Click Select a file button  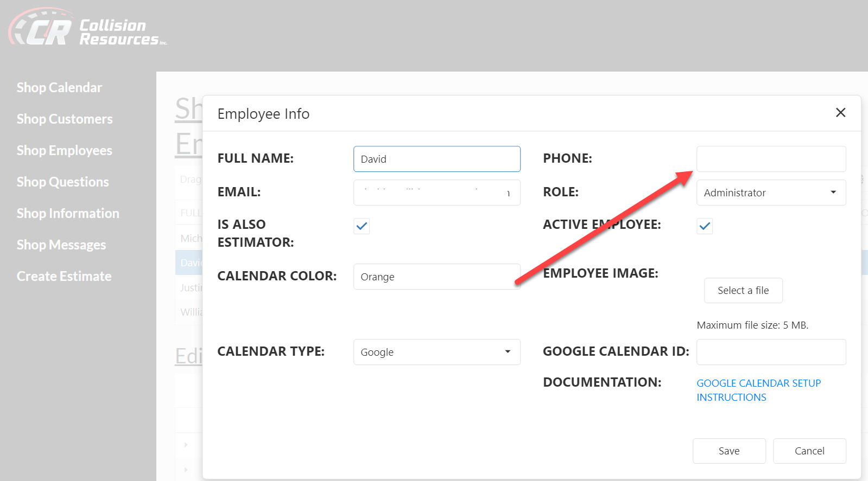pyautogui.click(x=743, y=291)
